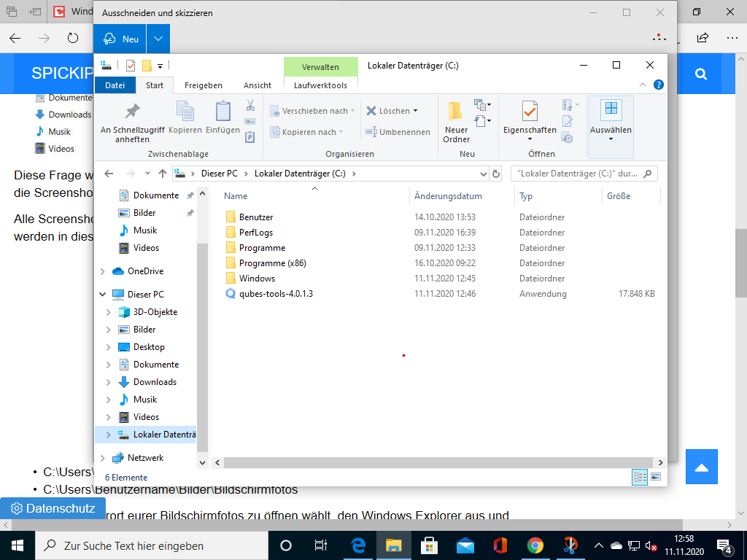Click the OneDrive cloud icon in the tray
Viewport: 747px width, 560px height.
coord(616,545)
